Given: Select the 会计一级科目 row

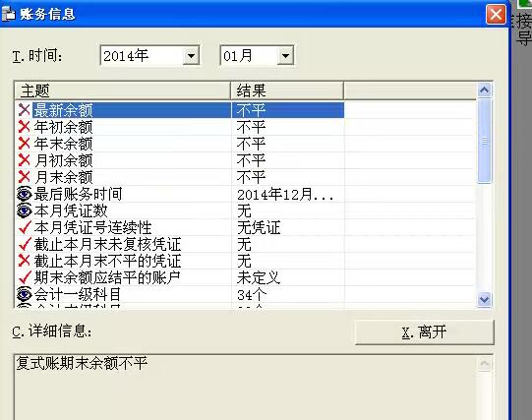Looking at the screenshot, I should click(x=245, y=294).
